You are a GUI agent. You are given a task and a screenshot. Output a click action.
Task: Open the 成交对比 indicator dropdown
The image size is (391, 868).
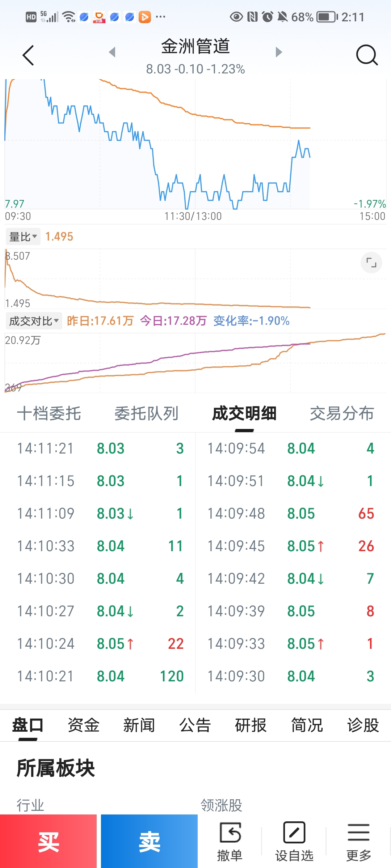coord(34,321)
